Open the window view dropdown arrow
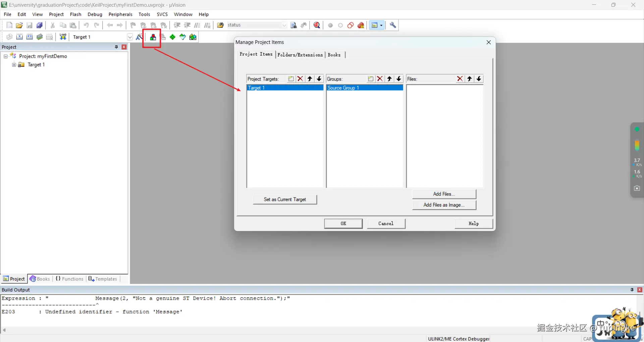The height and width of the screenshot is (342, 644). pos(381,25)
